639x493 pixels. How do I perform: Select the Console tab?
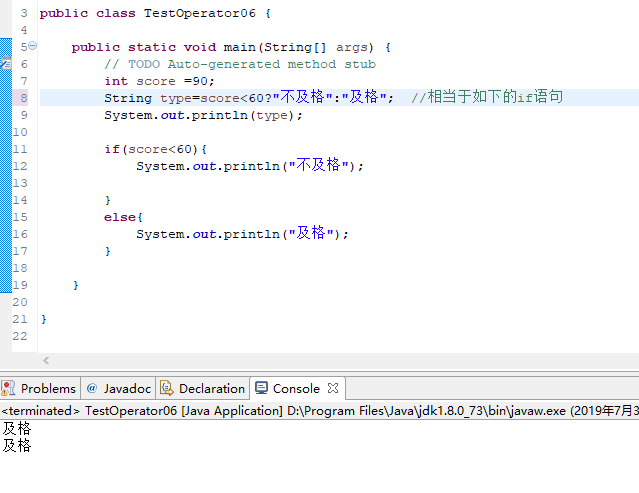(296, 389)
